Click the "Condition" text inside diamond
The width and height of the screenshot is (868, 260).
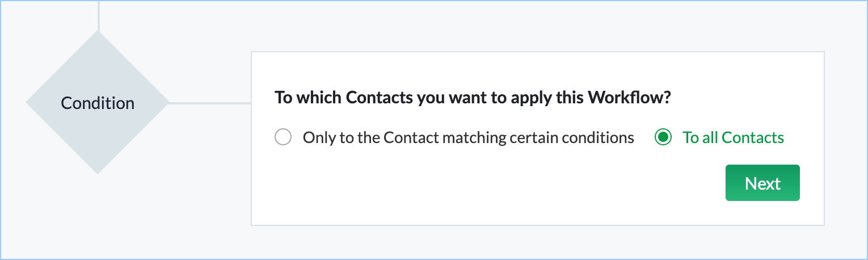click(x=98, y=103)
